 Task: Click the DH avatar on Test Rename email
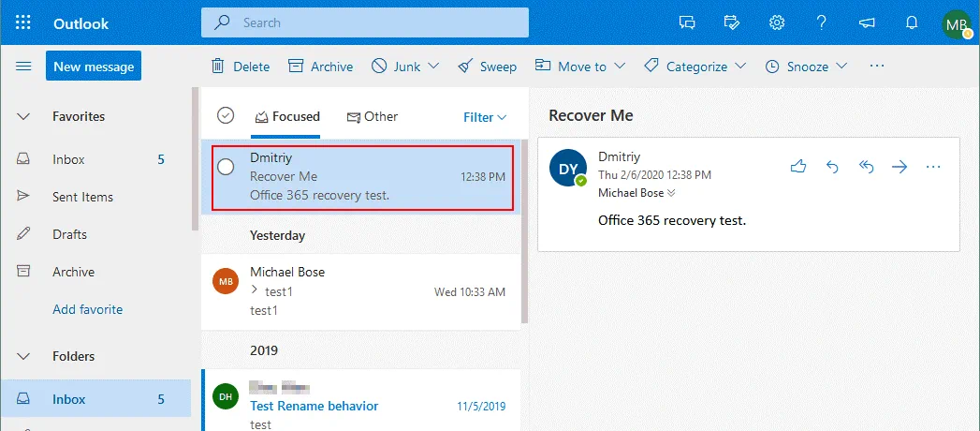[226, 396]
